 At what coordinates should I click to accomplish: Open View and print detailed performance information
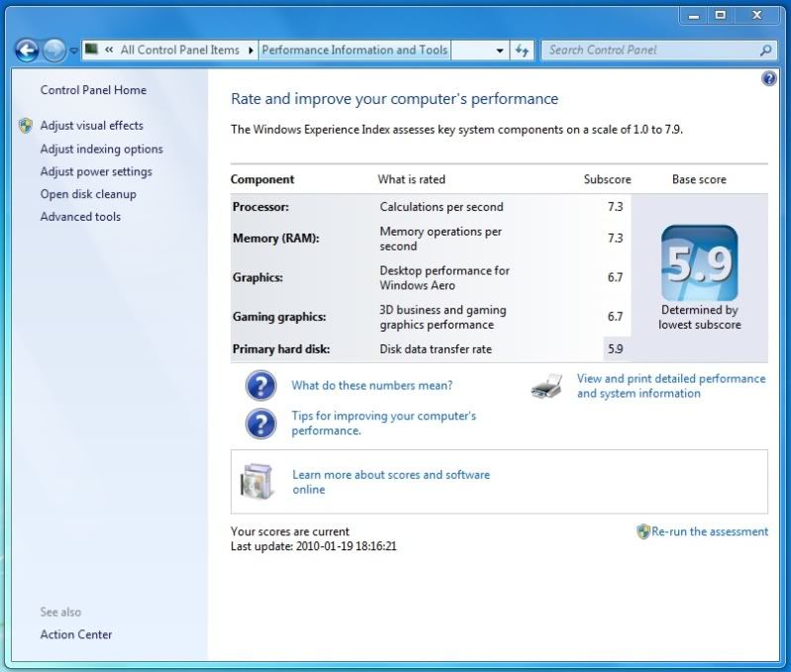[x=671, y=386]
